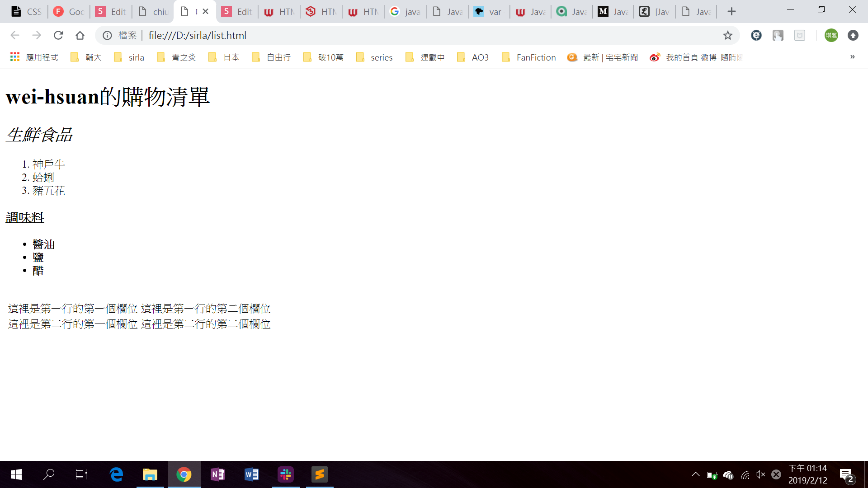Viewport: 868px width, 488px height.
Task: Open 最新 | 宅宅新聞 bookmark
Action: pyautogui.click(x=603, y=57)
